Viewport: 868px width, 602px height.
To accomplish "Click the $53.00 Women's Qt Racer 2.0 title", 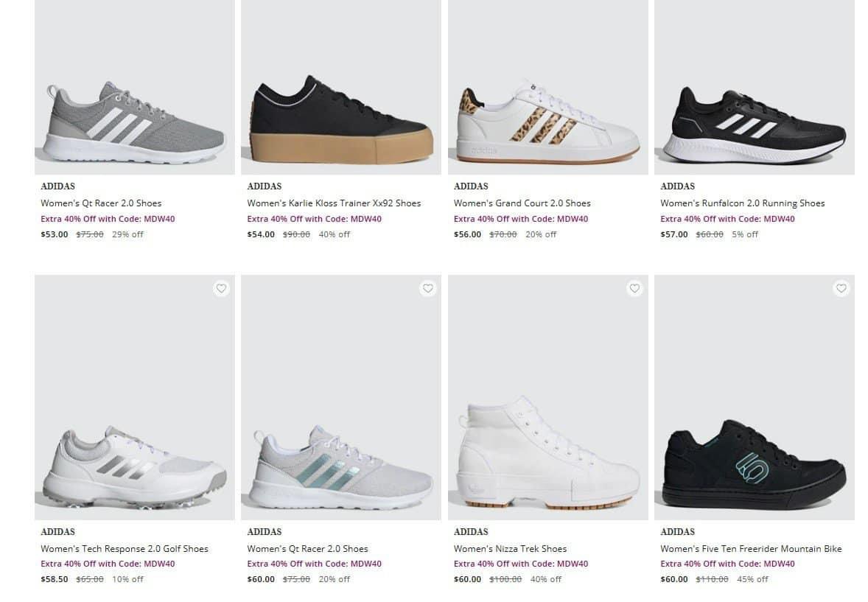I will (101, 203).
